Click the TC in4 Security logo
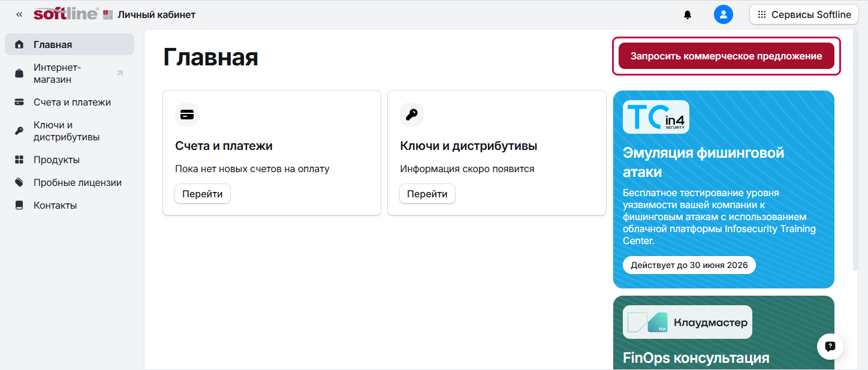The image size is (868, 370). click(x=656, y=116)
